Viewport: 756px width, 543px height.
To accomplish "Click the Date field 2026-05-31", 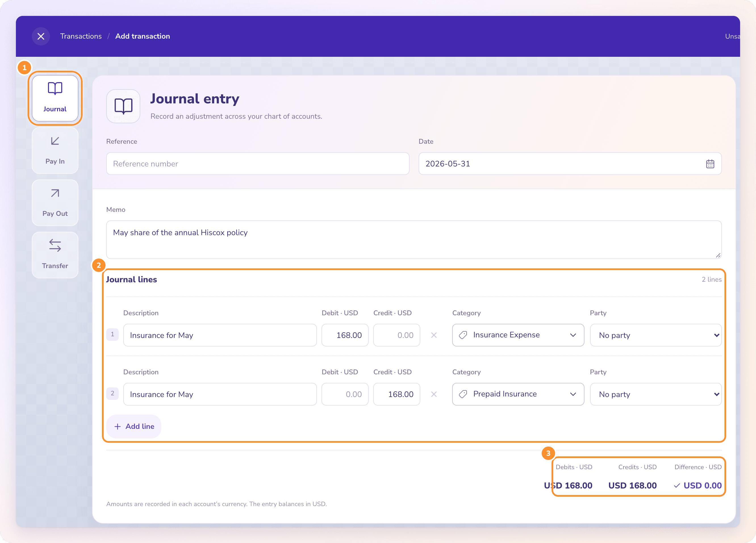I will [x=570, y=164].
